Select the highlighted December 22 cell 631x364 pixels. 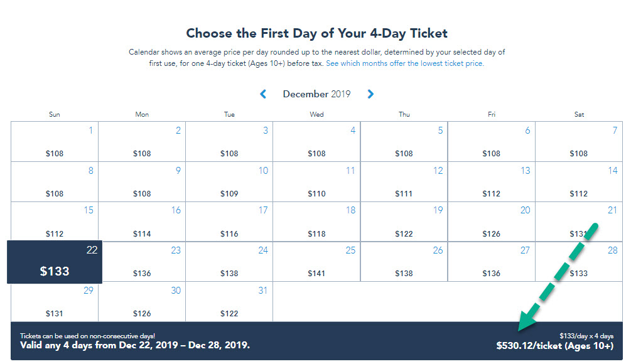[55, 262]
